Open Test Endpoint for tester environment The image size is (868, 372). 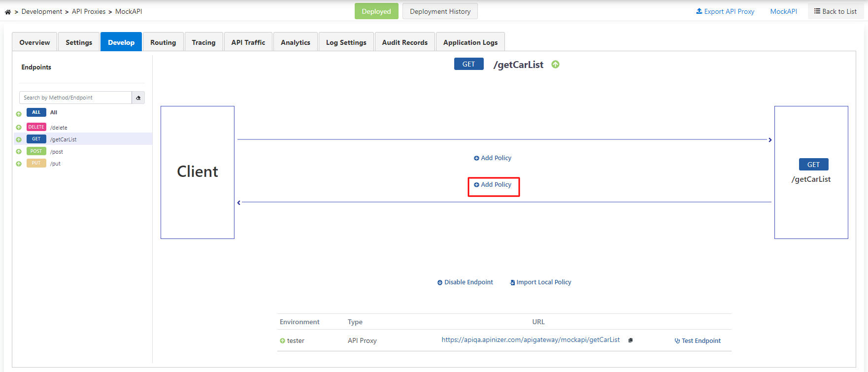click(x=698, y=341)
